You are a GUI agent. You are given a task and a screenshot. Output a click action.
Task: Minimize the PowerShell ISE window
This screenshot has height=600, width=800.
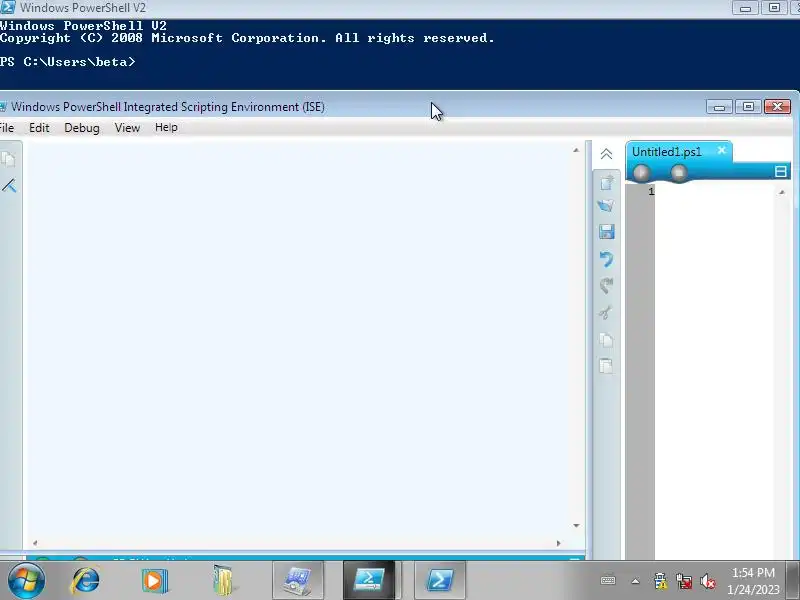tap(719, 107)
